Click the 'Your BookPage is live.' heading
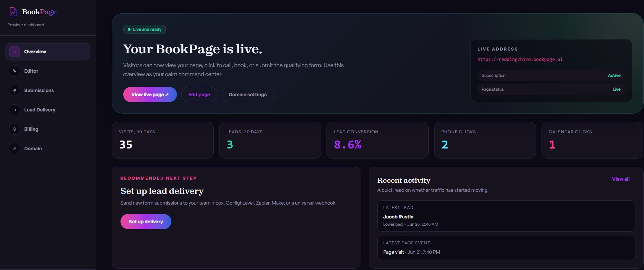This screenshot has width=644, height=270. click(193, 49)
